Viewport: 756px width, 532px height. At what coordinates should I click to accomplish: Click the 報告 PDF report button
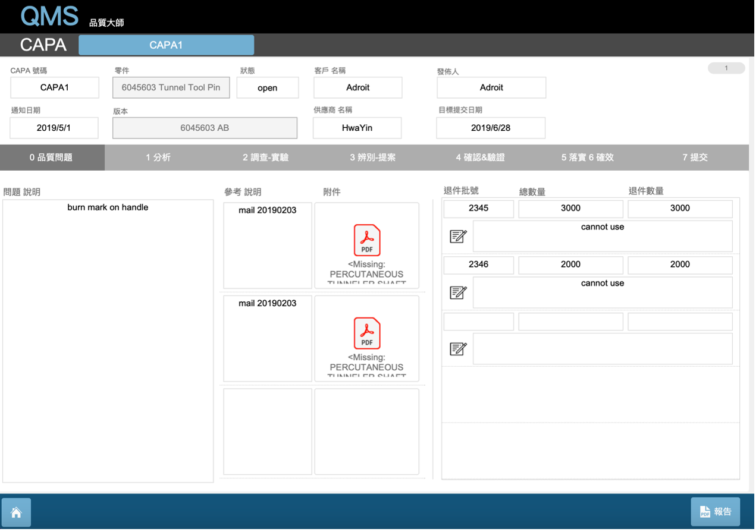(715, 512)
